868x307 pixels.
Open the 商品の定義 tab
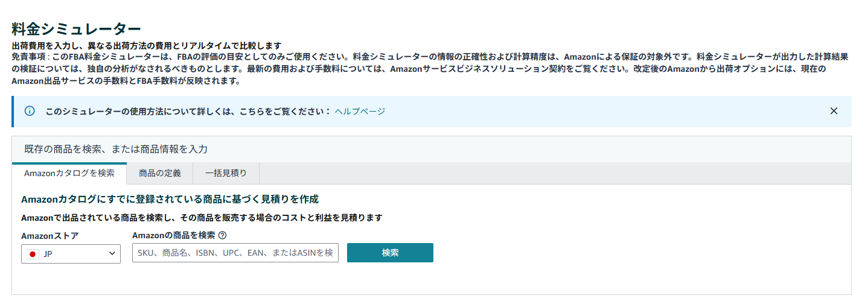point(159,173)
